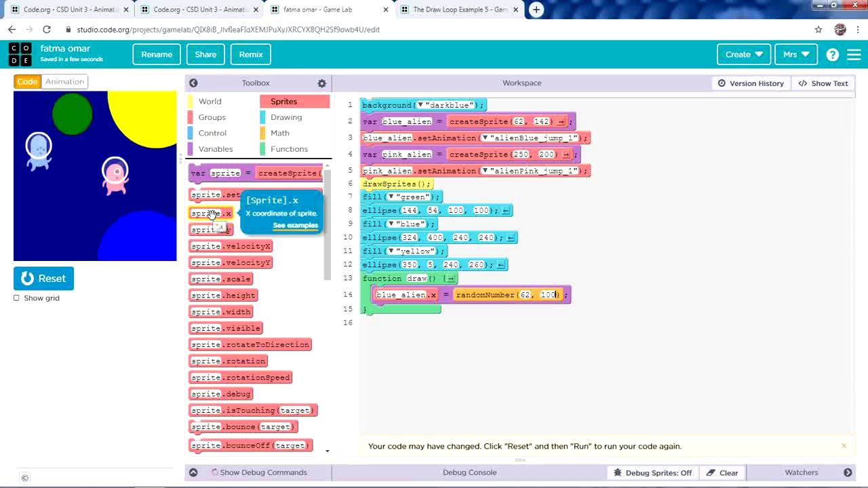This screenshot has height=488, width=868.
Task: Collapse toolbox with left arrow icon
Action: point(193,83)
